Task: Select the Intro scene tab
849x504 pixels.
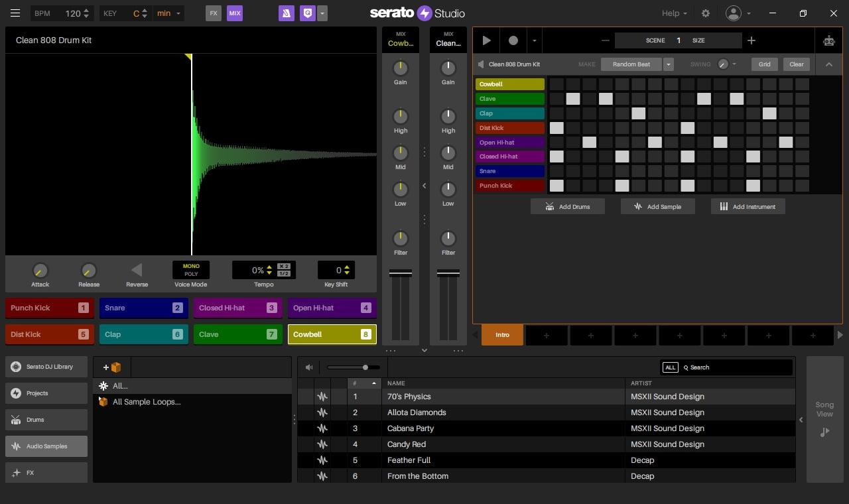Action: coord(502,335)
